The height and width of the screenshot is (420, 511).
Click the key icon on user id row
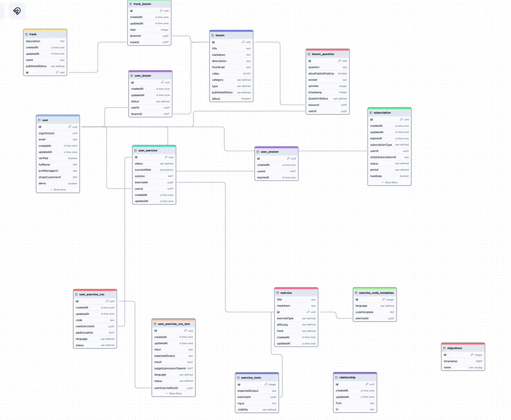(70, 127)
